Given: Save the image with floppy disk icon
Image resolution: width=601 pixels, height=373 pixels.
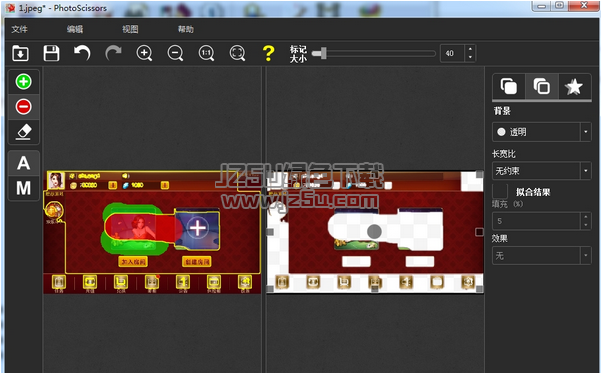Looking at the screenshot, I should coord(51,53).
